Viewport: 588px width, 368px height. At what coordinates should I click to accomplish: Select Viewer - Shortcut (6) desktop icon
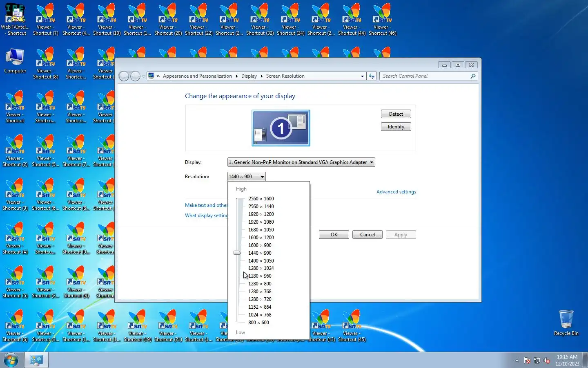[15, 325]
